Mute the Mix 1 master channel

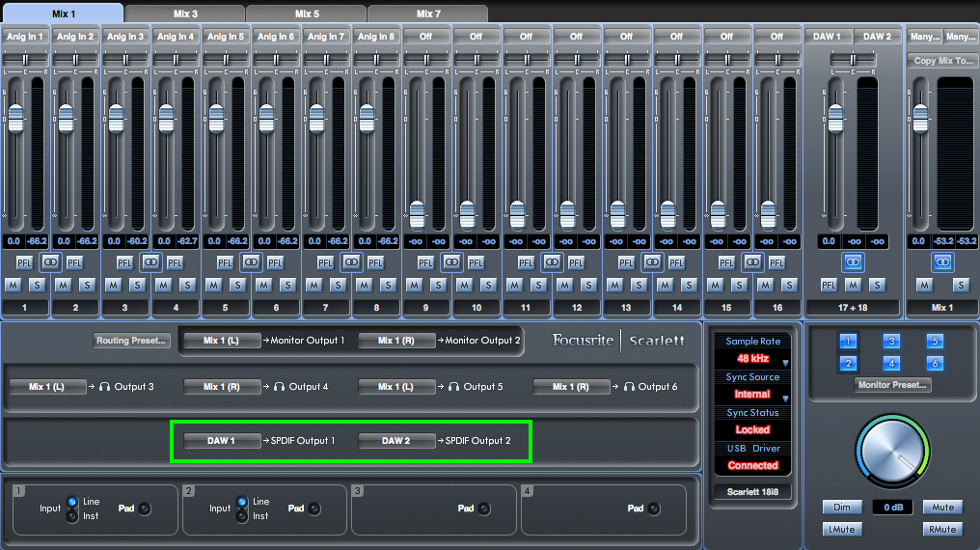point(924,285)
